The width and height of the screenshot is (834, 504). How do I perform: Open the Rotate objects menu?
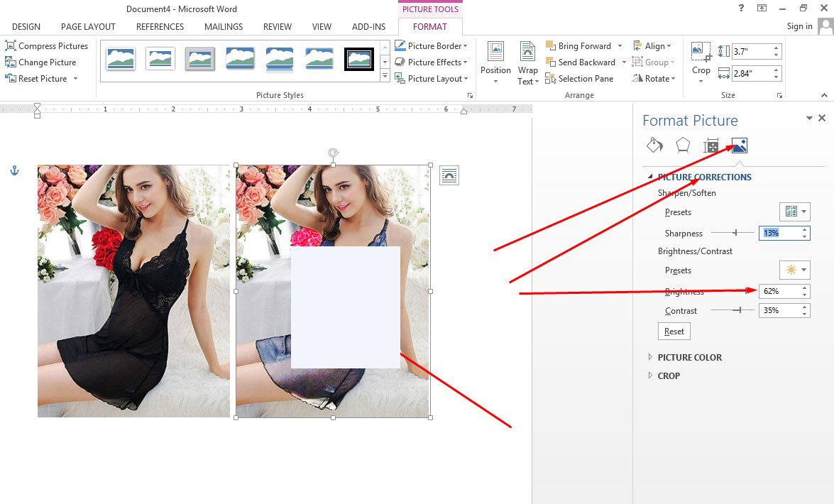653,79
